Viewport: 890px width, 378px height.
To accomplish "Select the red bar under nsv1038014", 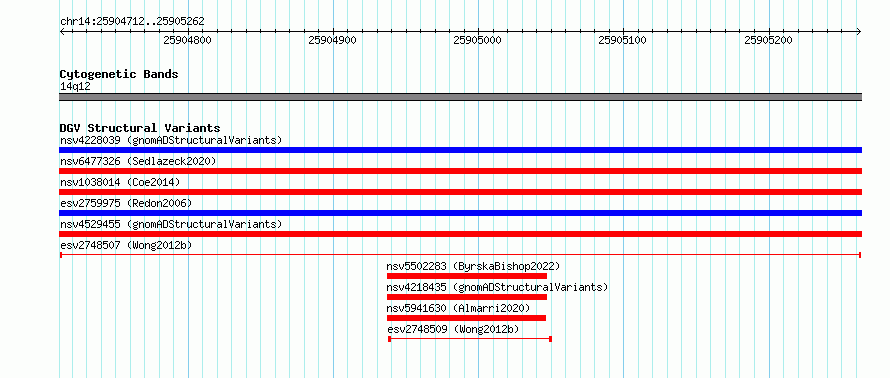I will click(460, 192).
